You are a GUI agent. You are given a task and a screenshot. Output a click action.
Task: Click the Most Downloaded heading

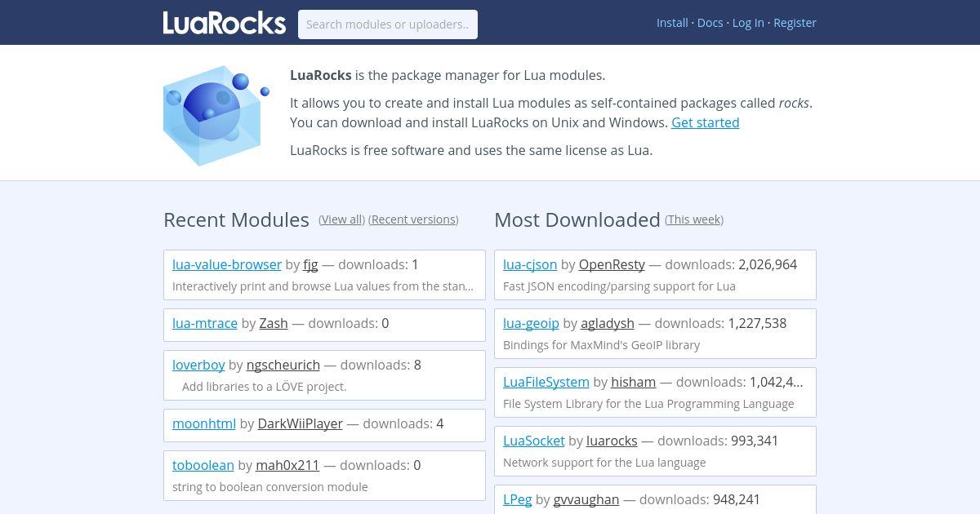click(577, 219)
